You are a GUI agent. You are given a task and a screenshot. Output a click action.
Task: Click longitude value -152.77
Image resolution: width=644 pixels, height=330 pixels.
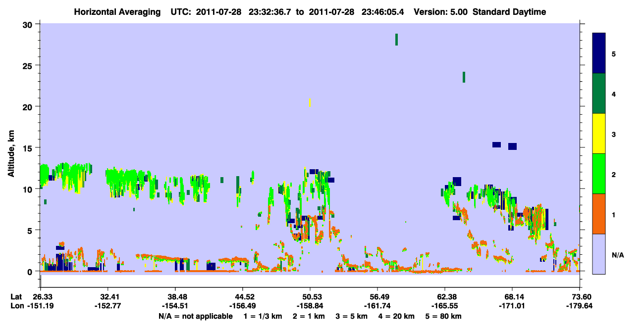(107, 306)
